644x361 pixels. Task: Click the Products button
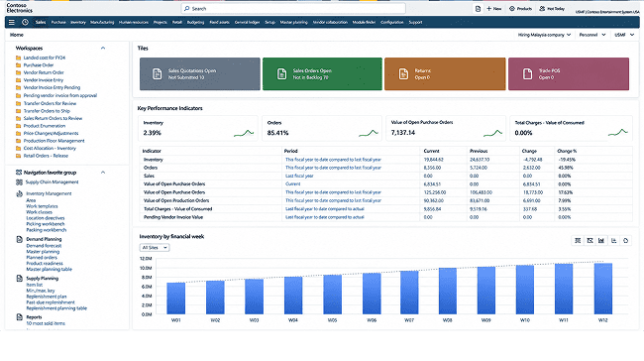point(520,9)
